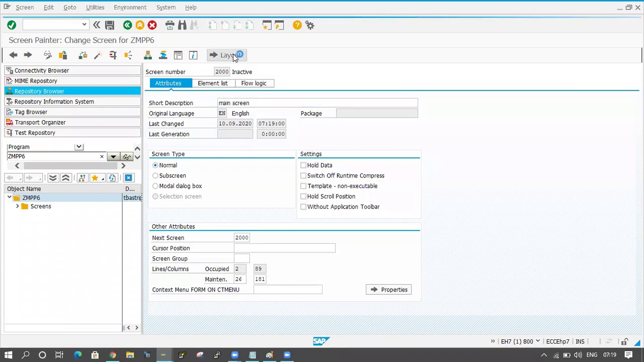Click the Next Screen input field
The image size is (644, 362).
click(242, 238)
